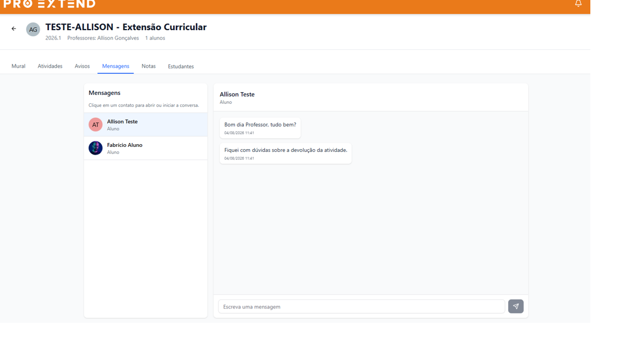Viewport: 644px width, 362px height.
Task: Send message with paper plane button
Action: tap(515, 306)
